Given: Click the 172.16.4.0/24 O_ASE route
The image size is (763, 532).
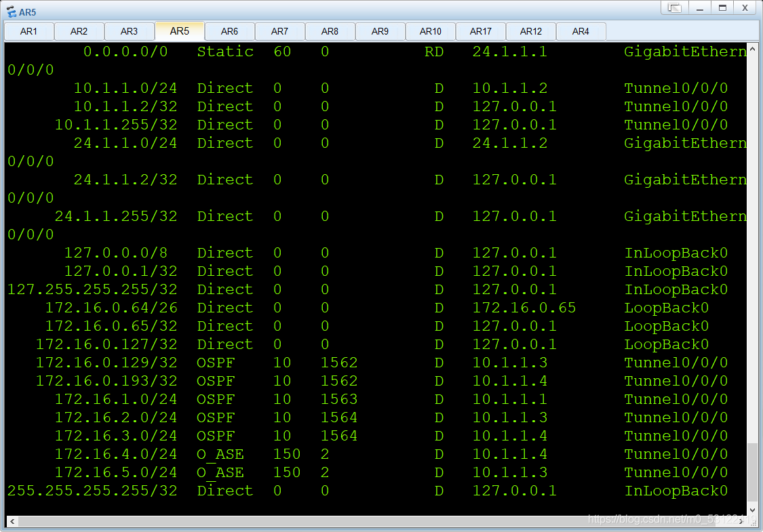Looking at the screenshot, I should pos(116,454).
